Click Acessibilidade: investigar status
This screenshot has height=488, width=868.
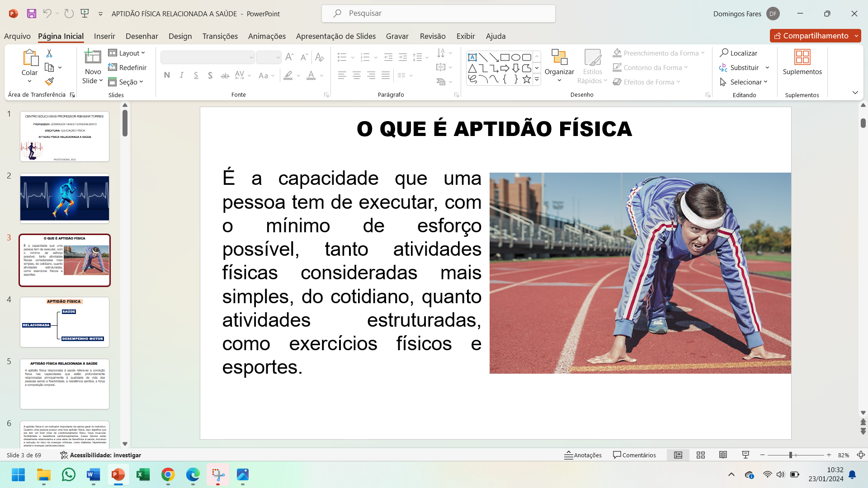100,455
